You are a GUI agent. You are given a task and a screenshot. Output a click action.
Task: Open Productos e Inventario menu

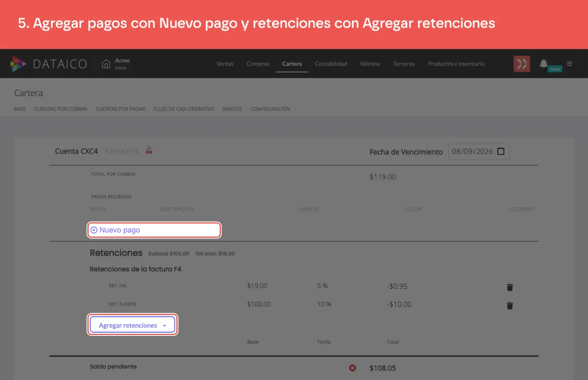[x=456, y=64]
